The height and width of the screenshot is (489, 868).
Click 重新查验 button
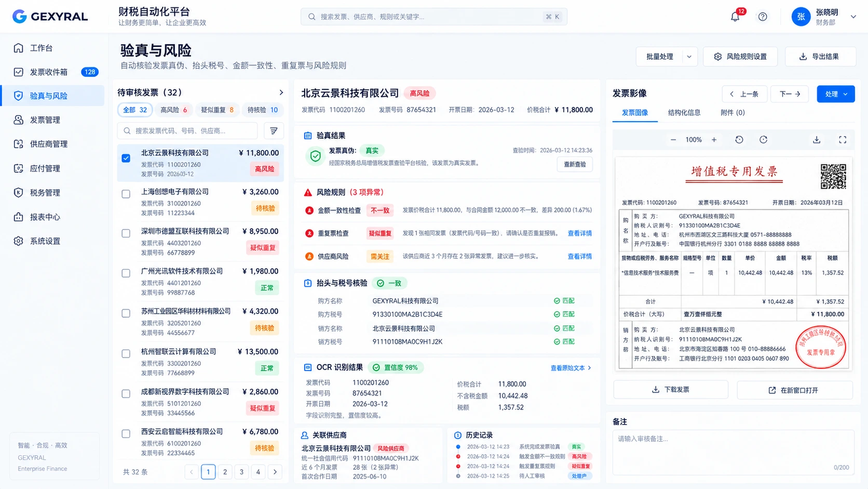[575, 164]
